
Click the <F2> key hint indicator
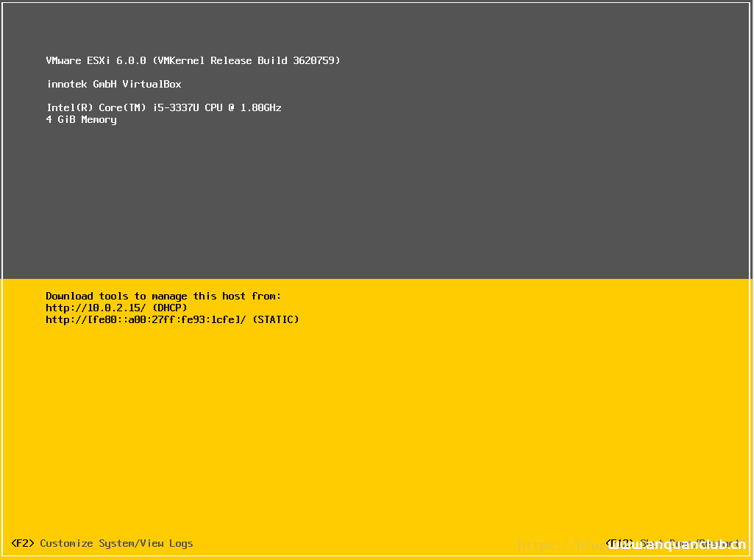tap(22, 543)
